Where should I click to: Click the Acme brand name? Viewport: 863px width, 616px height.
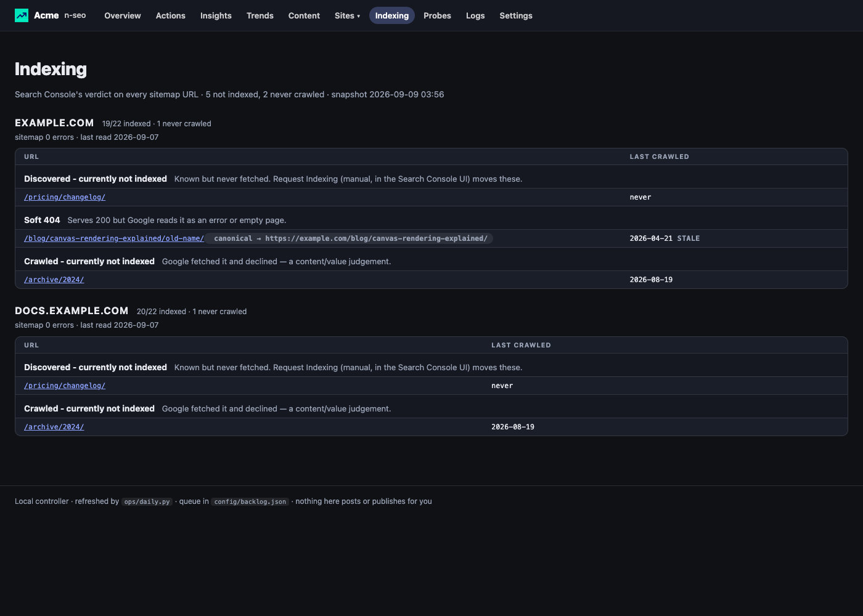click(46, 15)
